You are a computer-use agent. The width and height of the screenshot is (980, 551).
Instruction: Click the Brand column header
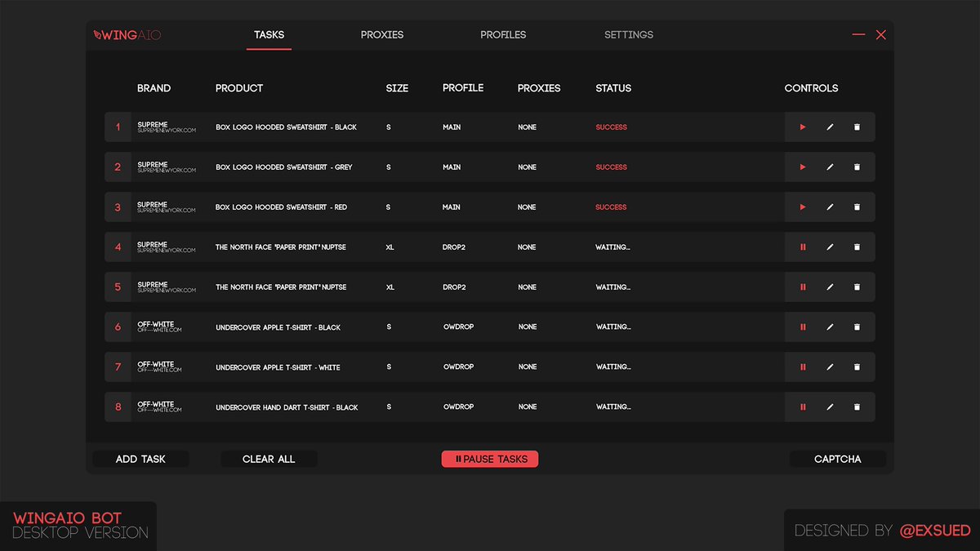pos(154,88)
